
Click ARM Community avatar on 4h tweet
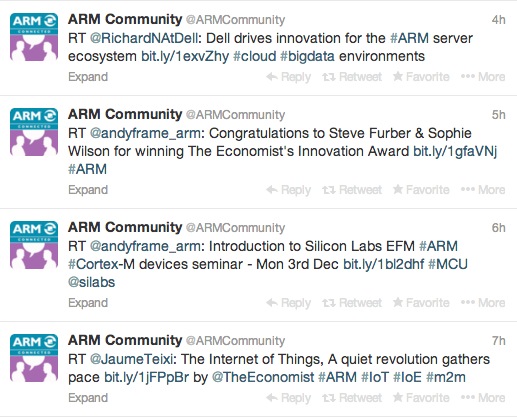click(x=34, y=37)
